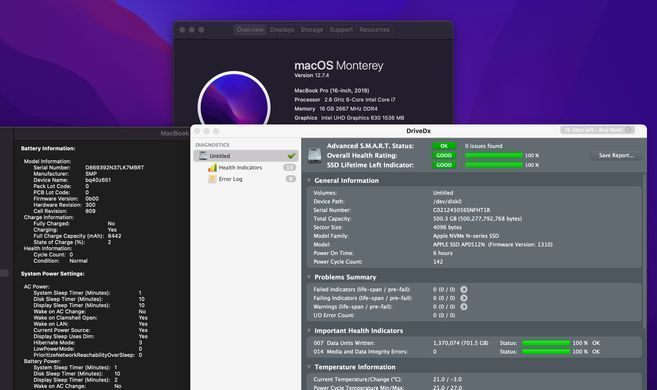Image resolution: width=657 pixels, height=390 pixels.
Task: Click the days left Buy Now button
Action: 598,130
